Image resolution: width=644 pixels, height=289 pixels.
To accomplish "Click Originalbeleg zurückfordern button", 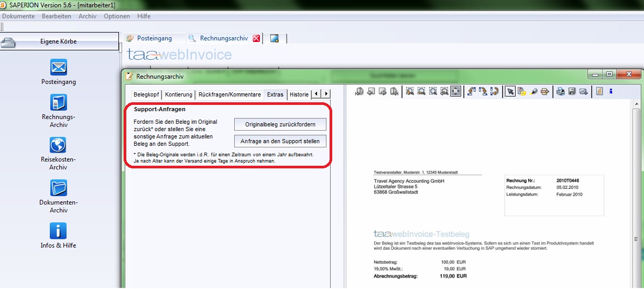I will [x=280, y=124].
